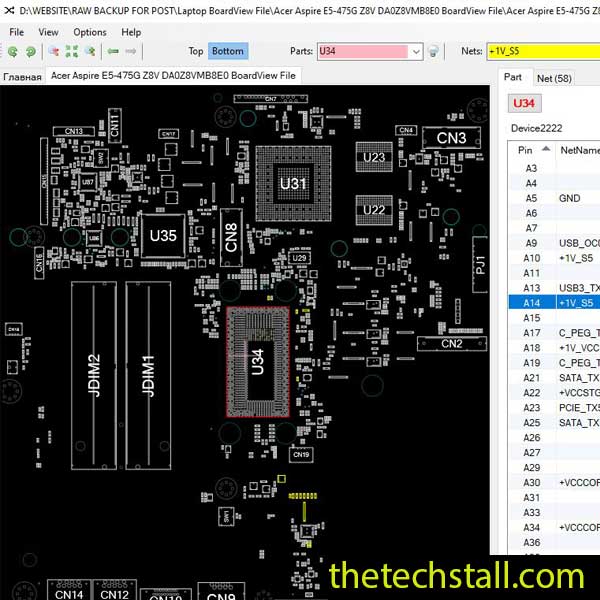
Task: Select pin row A18 +1V_VCC
Action: [554, 348]
